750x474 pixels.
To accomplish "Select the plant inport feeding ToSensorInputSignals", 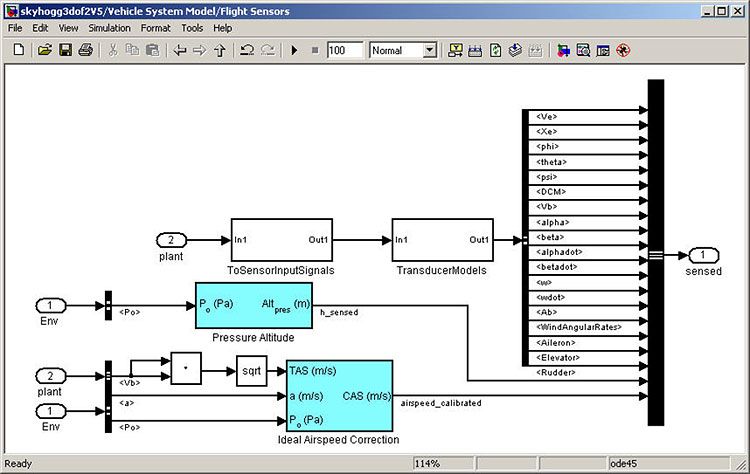I will coord(171,240).
